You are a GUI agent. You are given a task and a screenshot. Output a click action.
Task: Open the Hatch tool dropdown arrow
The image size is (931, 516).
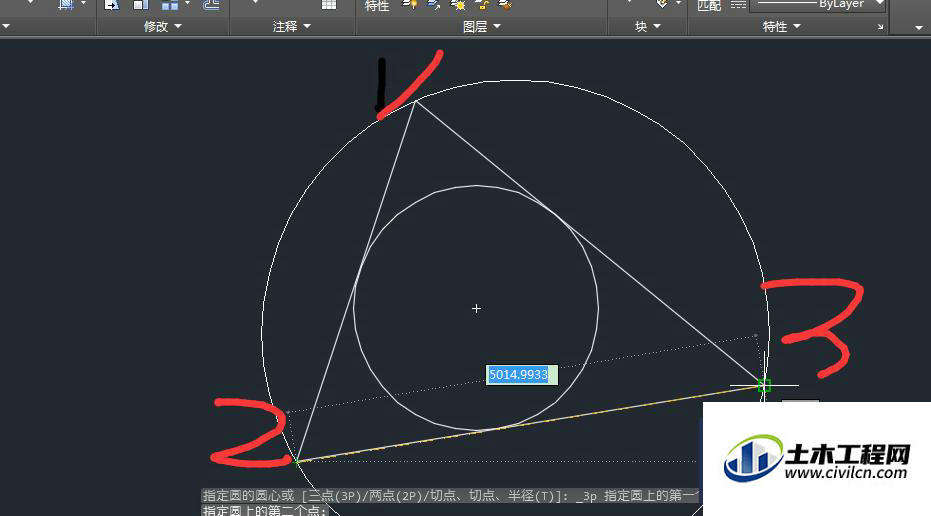pos(83,4)
